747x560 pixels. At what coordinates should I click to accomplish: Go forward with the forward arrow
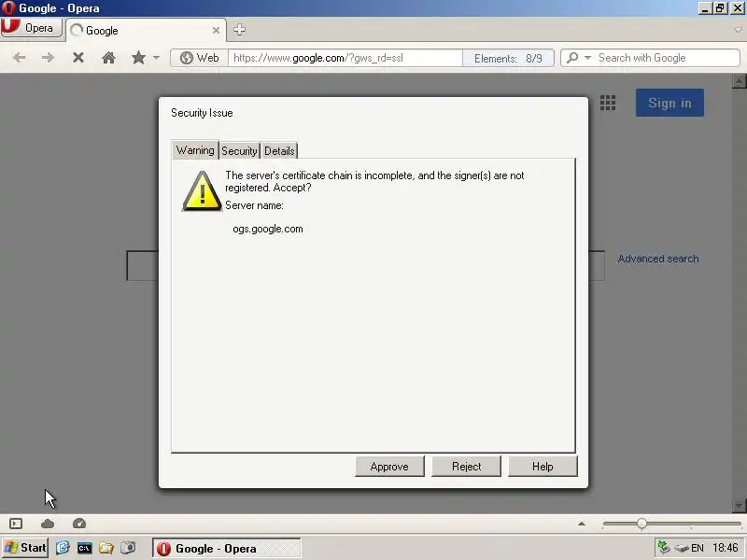point(48,58)
